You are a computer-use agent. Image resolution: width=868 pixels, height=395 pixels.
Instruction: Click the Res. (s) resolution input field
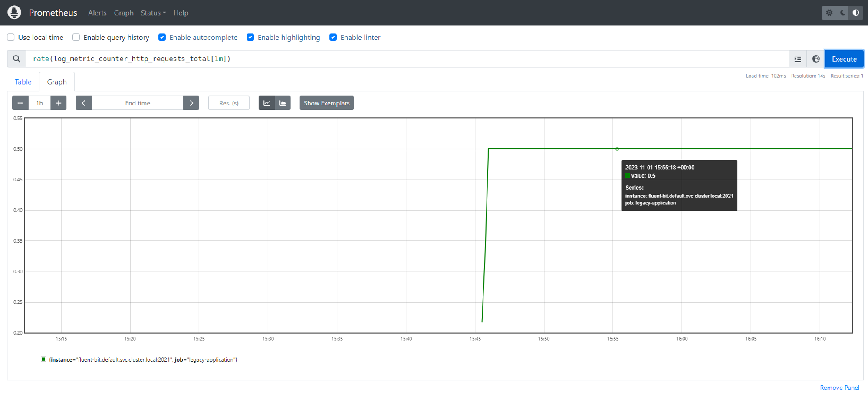click(229, 103)
